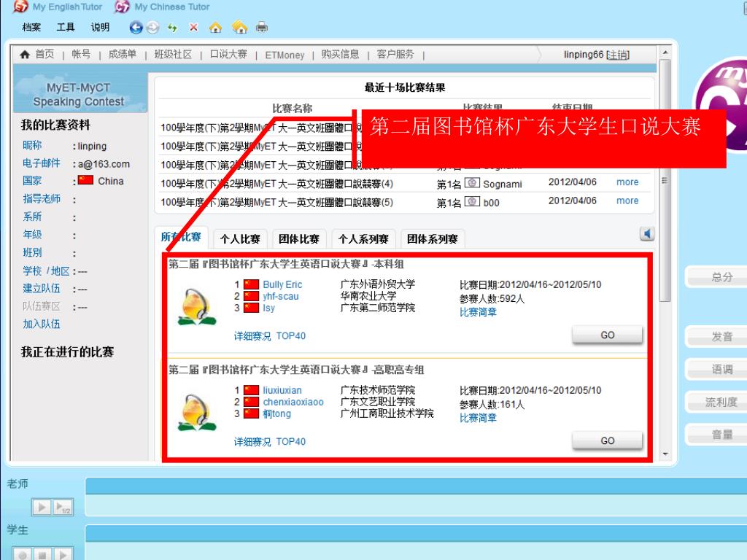The width and height of the screenshot is (747, 560).
Task: Open the 购买信息 nav item
Action: point(340,54)
